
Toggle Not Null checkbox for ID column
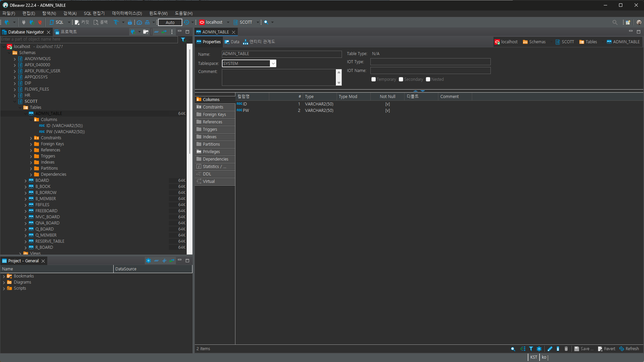(x=388, y=104)
